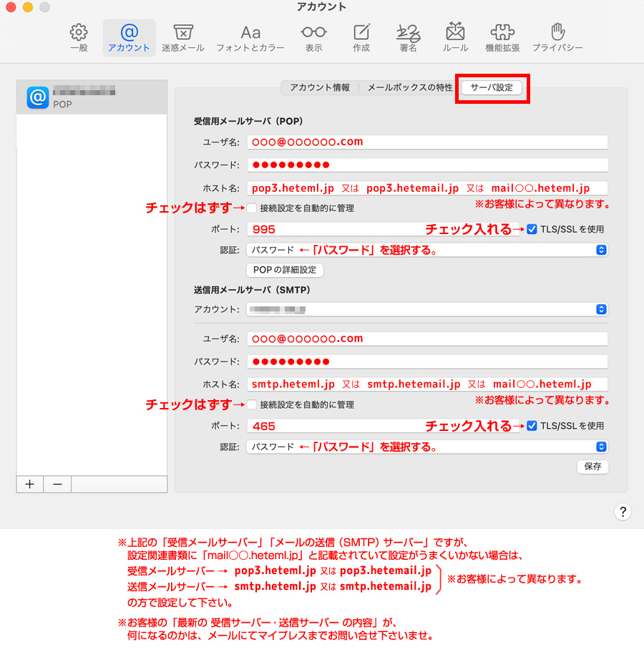Open the 一般 (General) preferences icon
Viewport: 644px width, 655px height.
79,37
